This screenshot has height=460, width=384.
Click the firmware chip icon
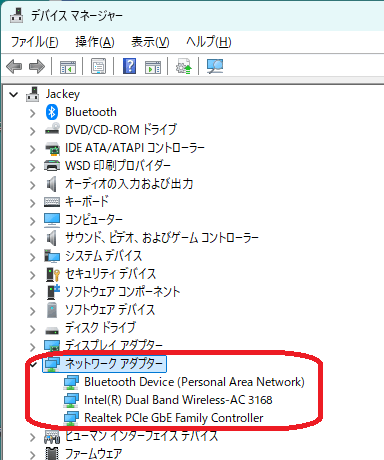pos(52,453)
